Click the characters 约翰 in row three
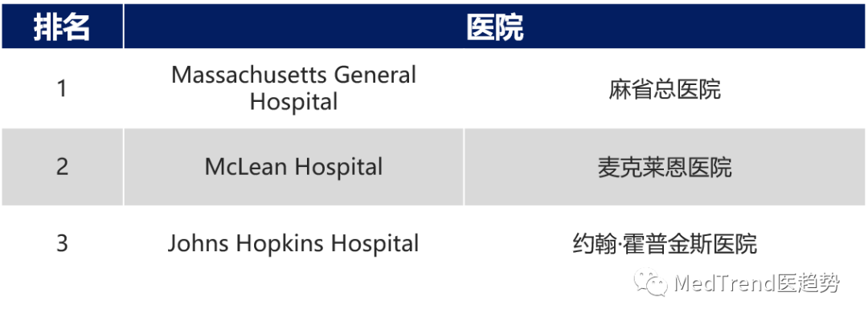This screenshot has width=868, height=321. 593,243
